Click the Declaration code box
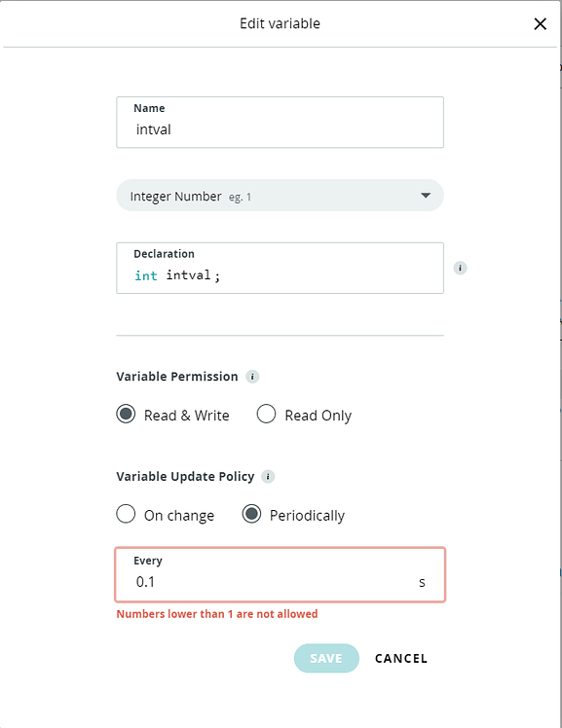The height and width of the screenshot is (728, 562). click(281, 268)
